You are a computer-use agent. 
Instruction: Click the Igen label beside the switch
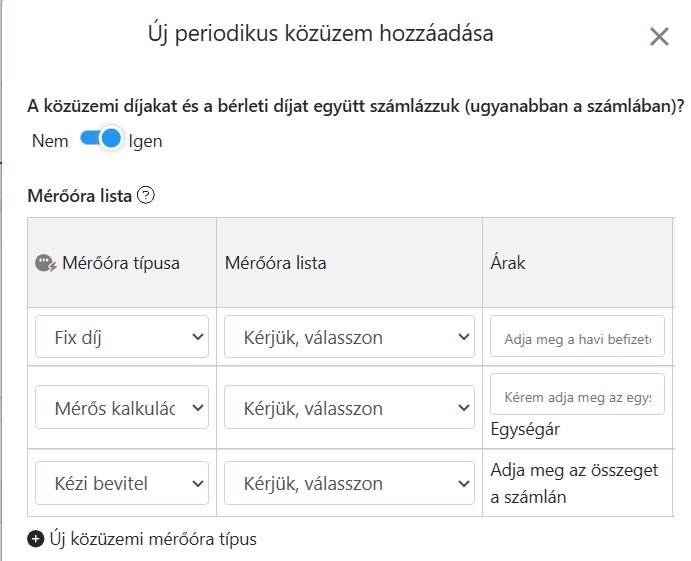(x=145, y=141)
